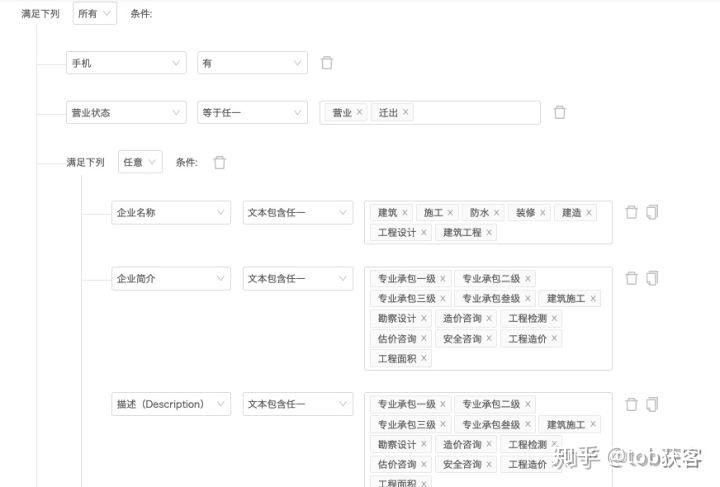Copy the 描述 (Description) condition row
Image resolution: width=720 pixels, height=487 pixels.
pos(652,404)
